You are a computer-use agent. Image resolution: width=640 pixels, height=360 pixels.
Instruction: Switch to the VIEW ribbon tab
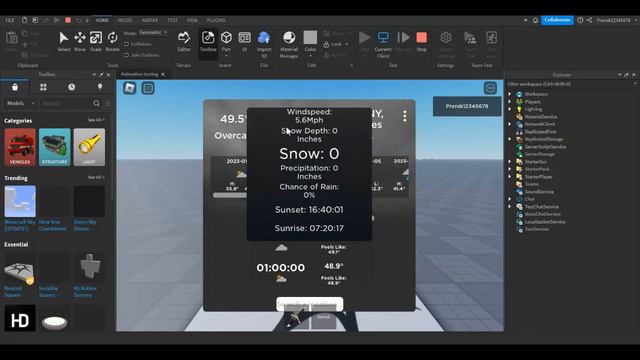192,20
